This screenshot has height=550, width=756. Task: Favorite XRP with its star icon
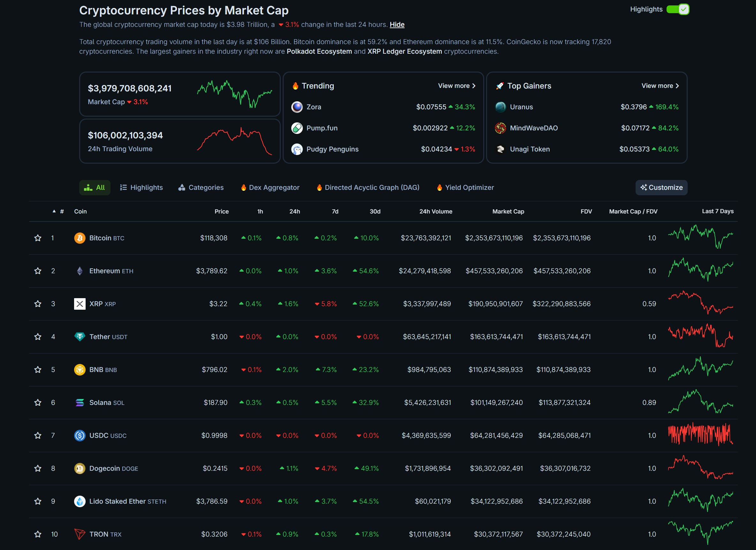pos(38,304)
